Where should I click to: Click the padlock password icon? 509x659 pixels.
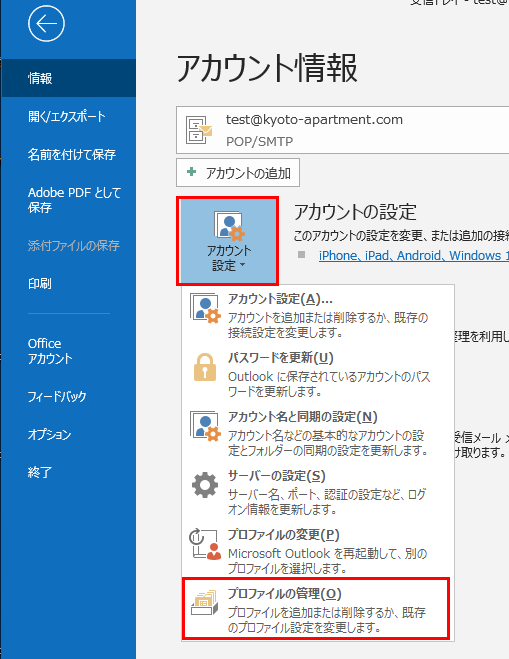click(205, 367)
